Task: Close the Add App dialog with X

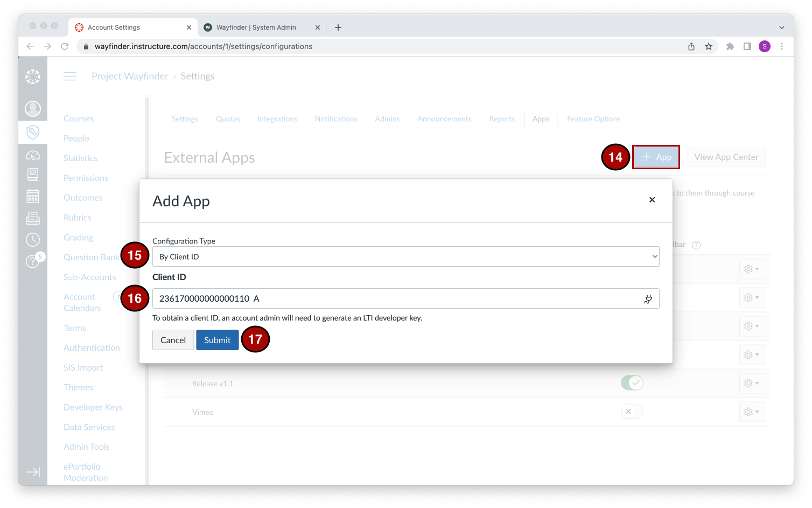Action: tap(652, 200)
